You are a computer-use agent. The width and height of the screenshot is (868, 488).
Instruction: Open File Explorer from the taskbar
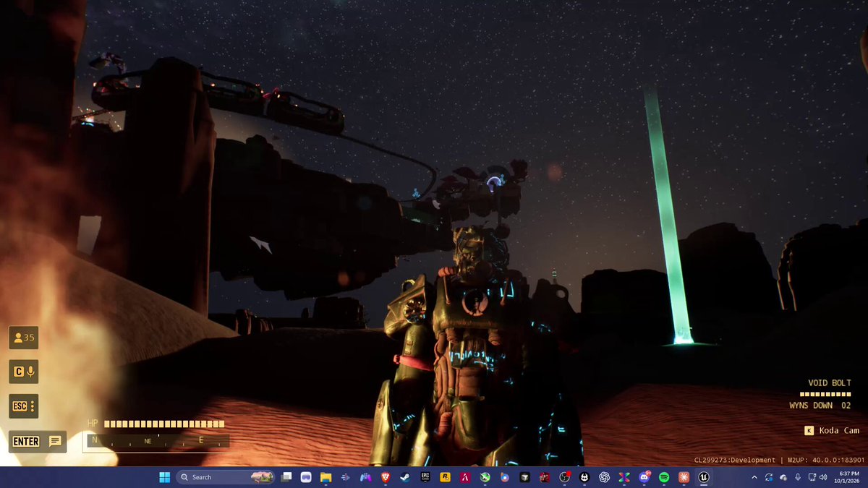tap(325, 477)
